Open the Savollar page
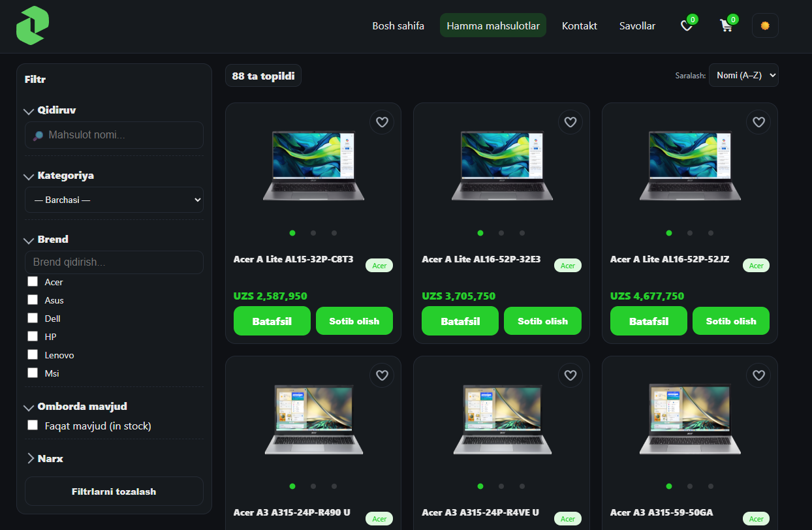812x530 pixels. click(x=637, y=26)
